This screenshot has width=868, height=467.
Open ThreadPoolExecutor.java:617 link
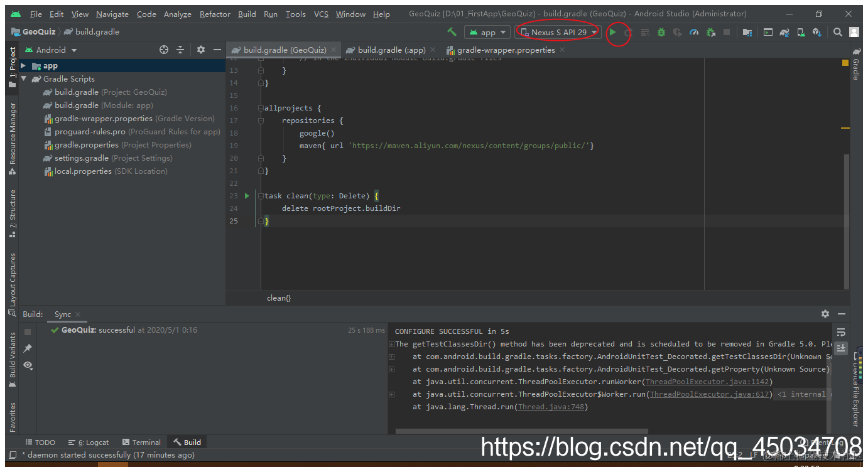point(708,394)
